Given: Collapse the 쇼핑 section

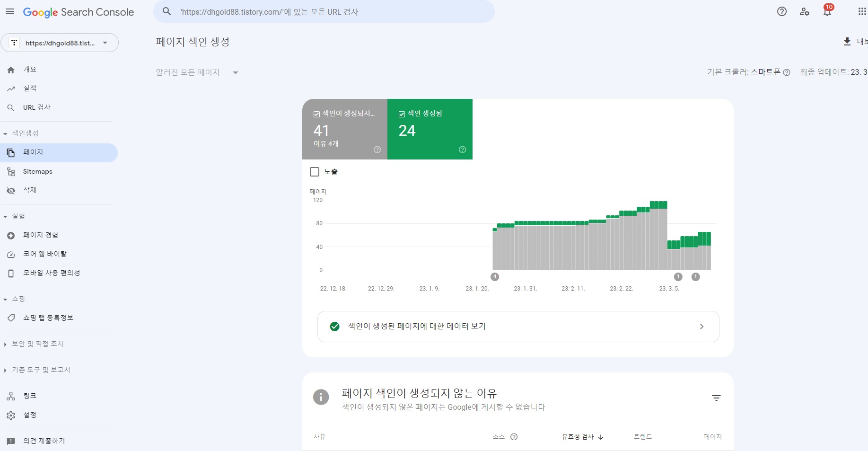Looking at the screenshot, I should pyautogui.click(x=5, y=300).
